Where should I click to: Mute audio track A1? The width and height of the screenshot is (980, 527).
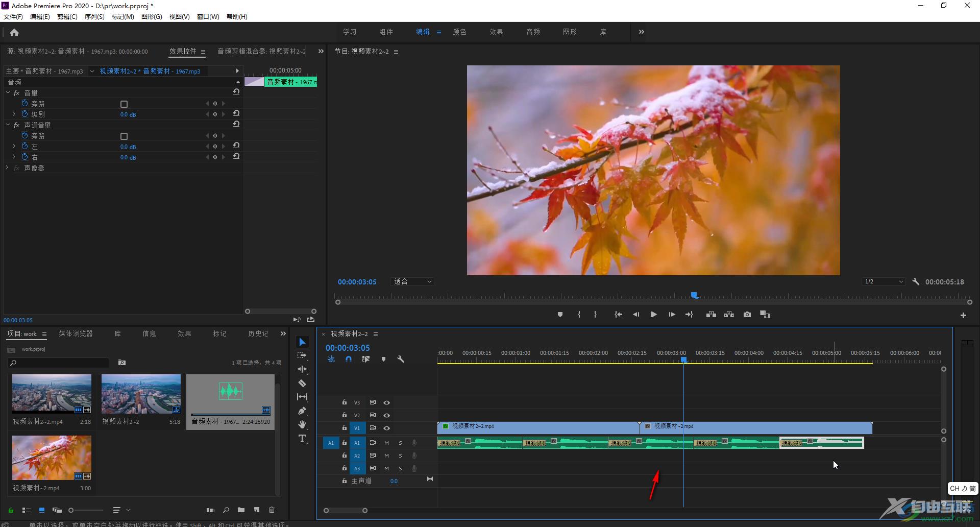pyautogui.click(x=386, y=443)
